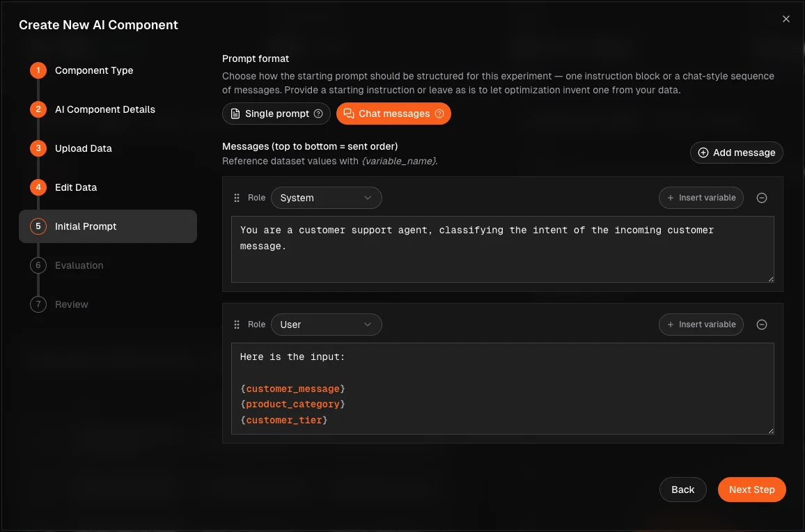Viewport: 805px width, 532px height.
Task: Click the 'Prompt format' heading
Action: (x=256, y=58)
